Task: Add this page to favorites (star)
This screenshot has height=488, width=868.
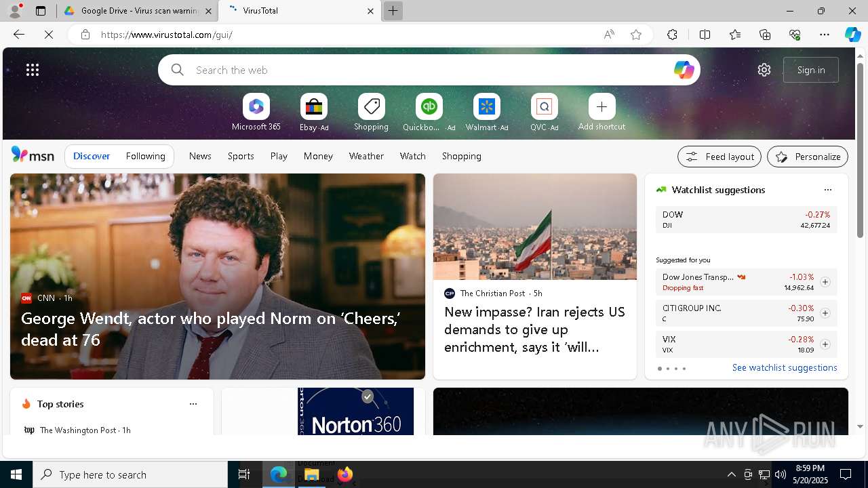Action: click(x=636, y=35)
